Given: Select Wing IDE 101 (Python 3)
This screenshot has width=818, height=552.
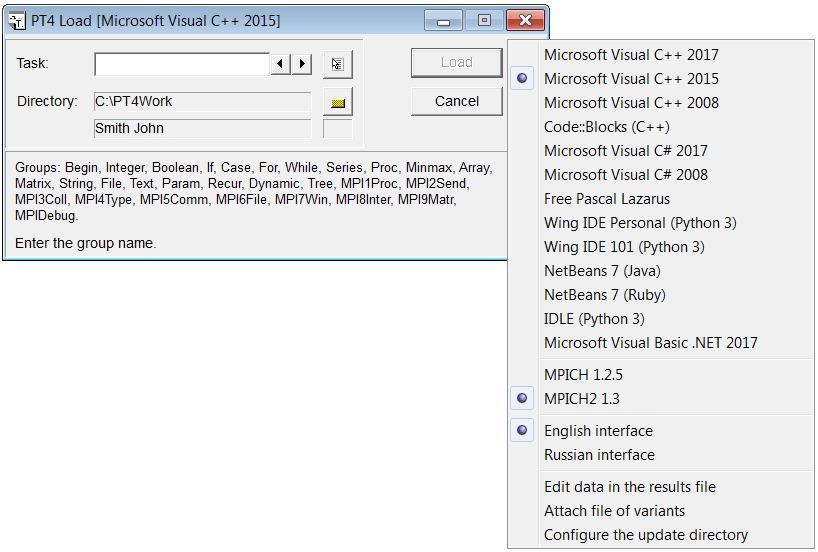Looking at the screenshot, I should pos(660,247).
